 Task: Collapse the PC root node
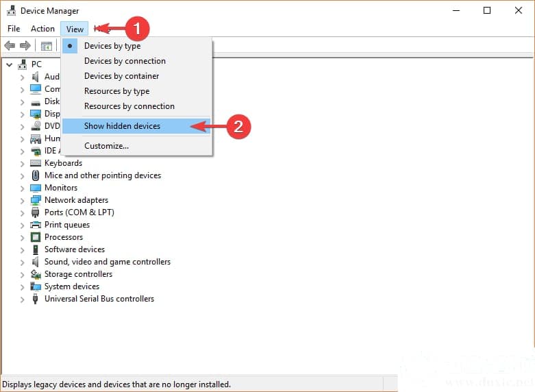click(x=9, y=64)
